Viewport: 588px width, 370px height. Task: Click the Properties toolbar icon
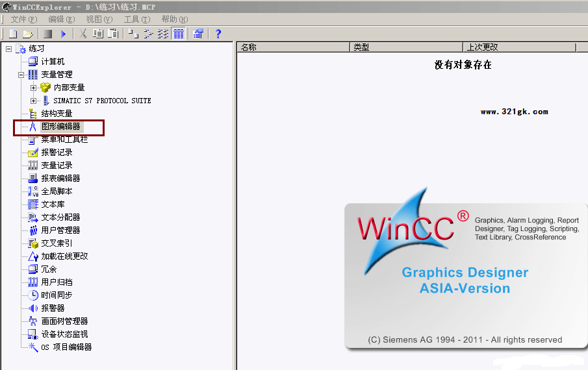pyautogui.click(x=198, y=34)
